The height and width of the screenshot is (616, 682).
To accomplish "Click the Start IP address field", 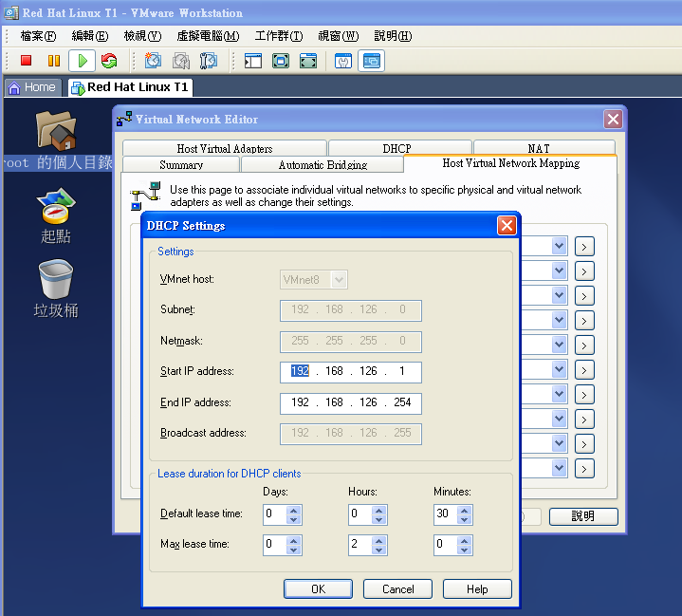I will click(351, 372).
